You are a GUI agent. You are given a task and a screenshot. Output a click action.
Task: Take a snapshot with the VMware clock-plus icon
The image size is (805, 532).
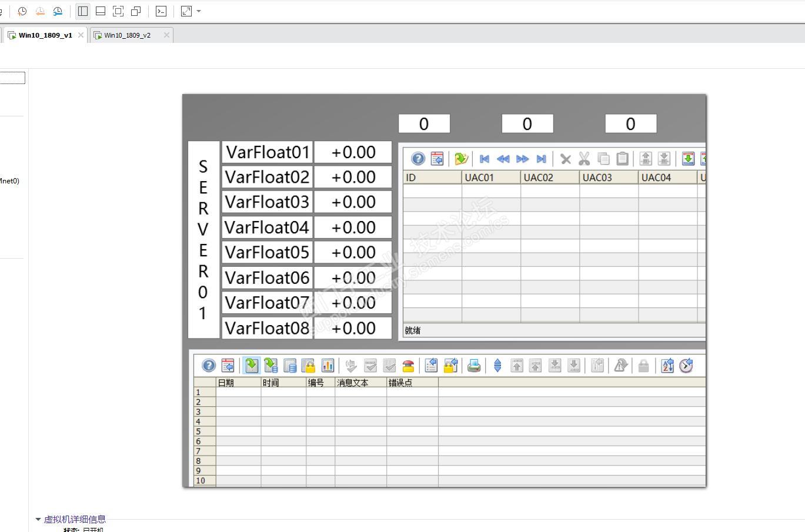(x=22, y=11)
